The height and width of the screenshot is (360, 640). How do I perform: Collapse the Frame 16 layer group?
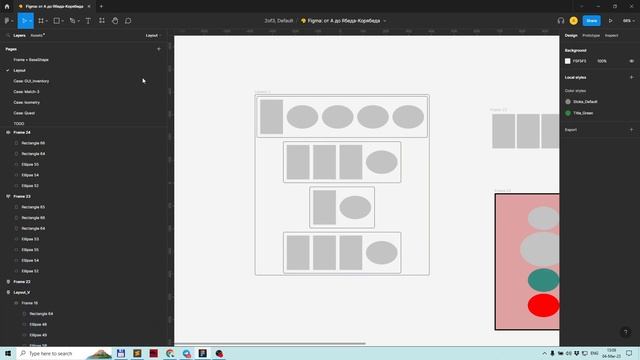tap(16, 303)
